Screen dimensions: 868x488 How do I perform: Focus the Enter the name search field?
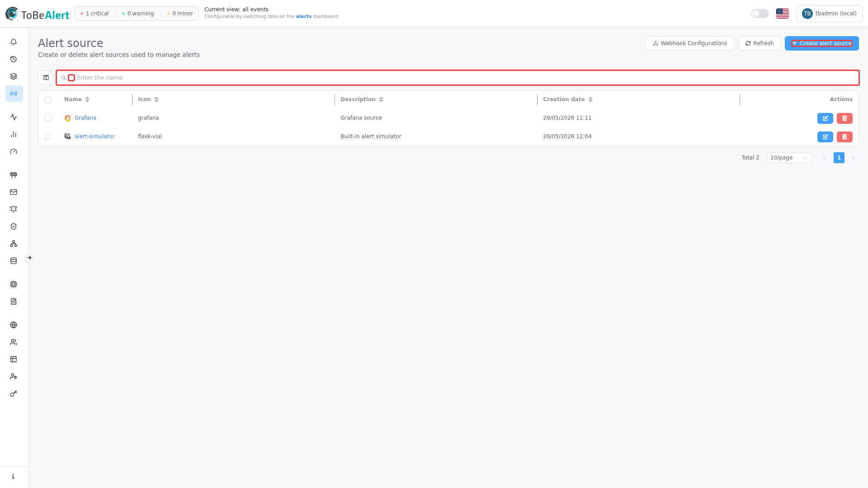[x=458, y=78]
